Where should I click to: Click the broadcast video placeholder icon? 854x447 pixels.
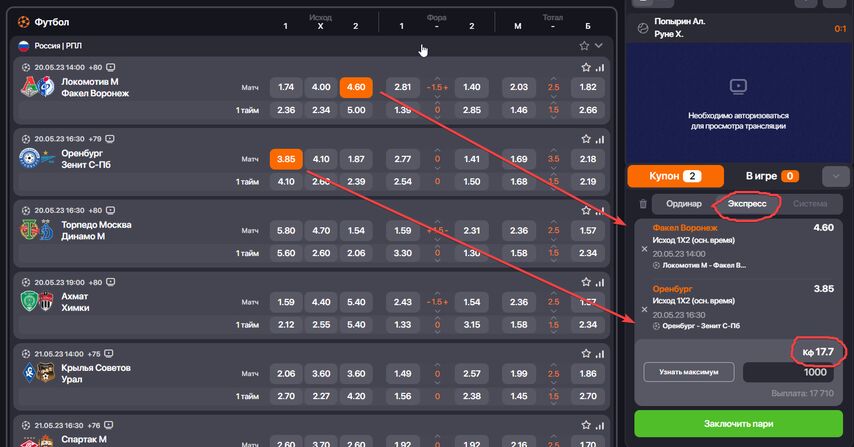click(738, 86)
